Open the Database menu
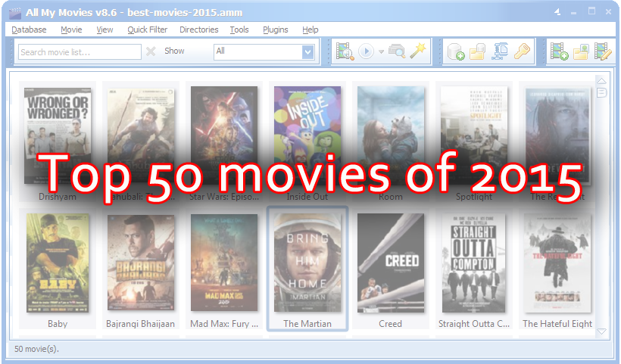Image resolution: width=621 pixels, height=364 pixels. click(29, 30)
